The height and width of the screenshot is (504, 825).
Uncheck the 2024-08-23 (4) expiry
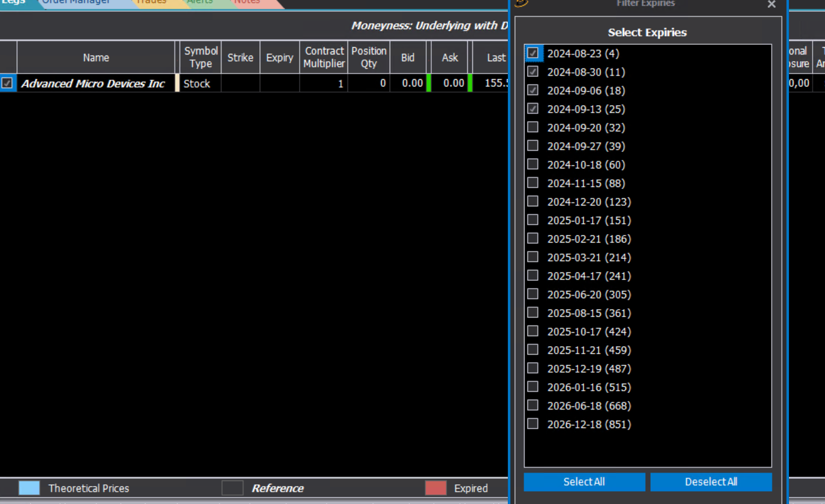pyautogui.click(x=533, y=53)
